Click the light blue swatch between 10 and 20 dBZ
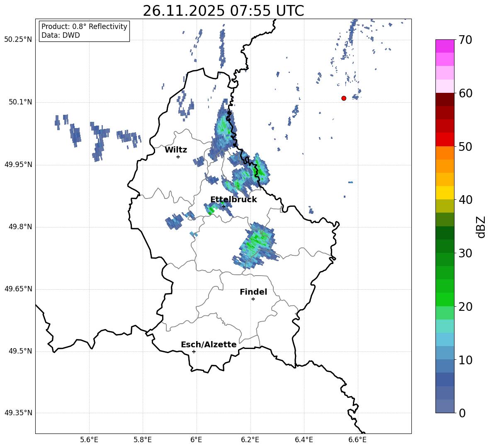 pos(445,339)
